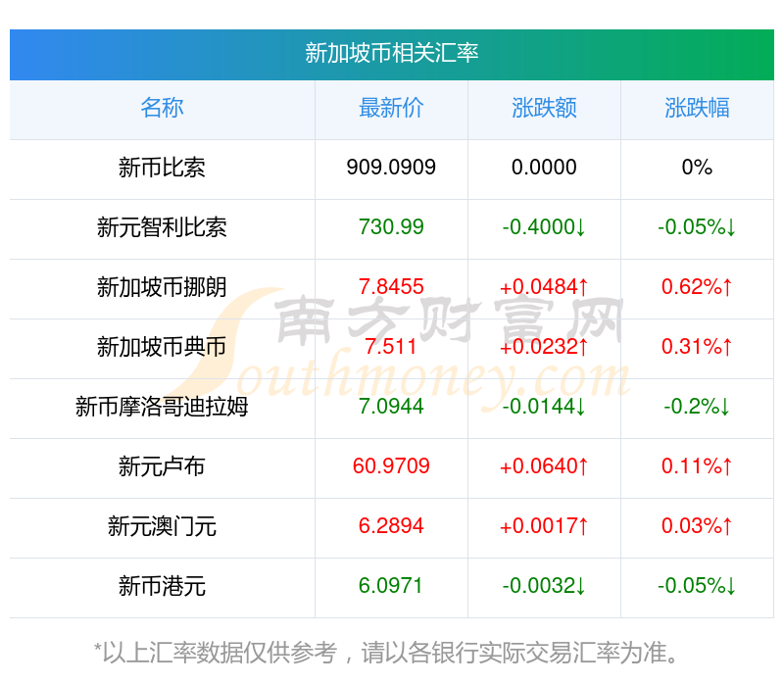The image size is (784, 684).
Task: Click the change value +0.0017↑
Action: click(544, 526)
